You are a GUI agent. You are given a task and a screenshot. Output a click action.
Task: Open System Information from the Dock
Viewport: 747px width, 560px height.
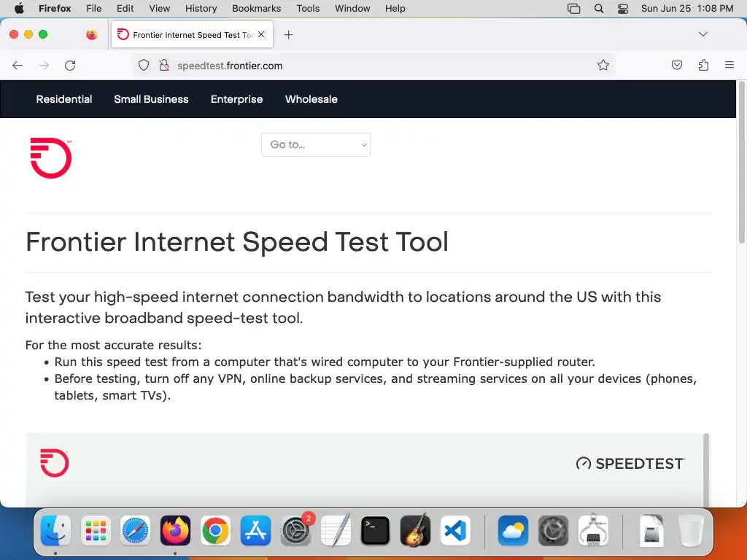(x=593, y=531)
